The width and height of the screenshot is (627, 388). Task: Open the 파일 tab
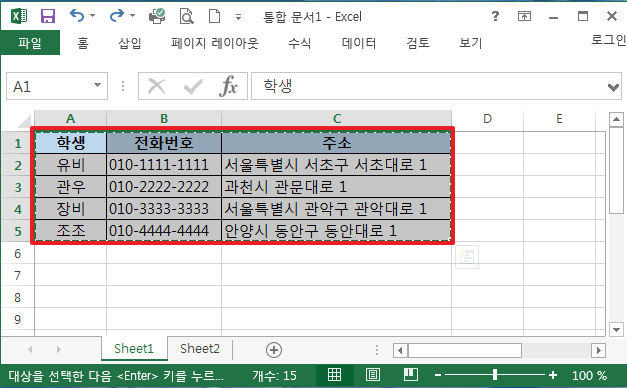(x=30, y=42)
